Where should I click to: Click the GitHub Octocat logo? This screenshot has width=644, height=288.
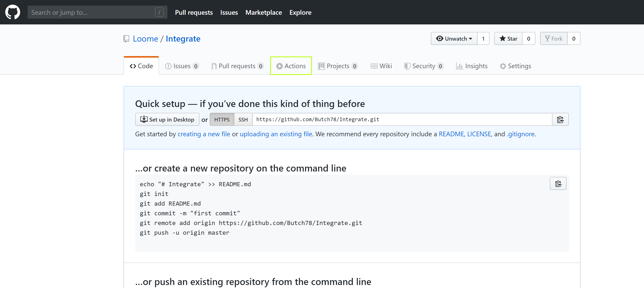click(x=12, y=12)
